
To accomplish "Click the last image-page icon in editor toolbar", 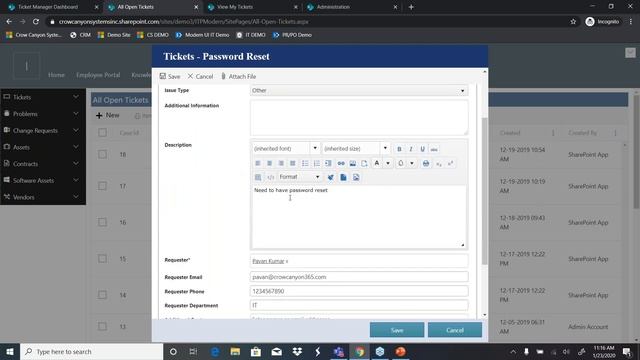I will (x=356, y=177).
